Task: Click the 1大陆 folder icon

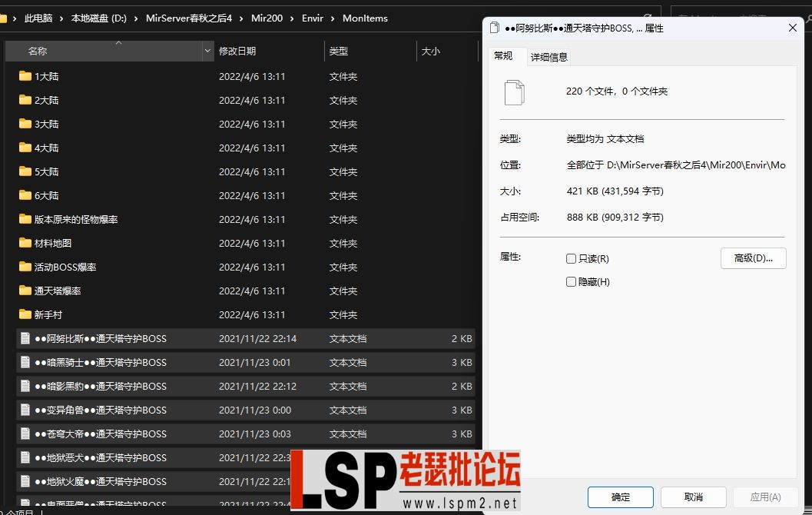Action: [x=25, y=76]
